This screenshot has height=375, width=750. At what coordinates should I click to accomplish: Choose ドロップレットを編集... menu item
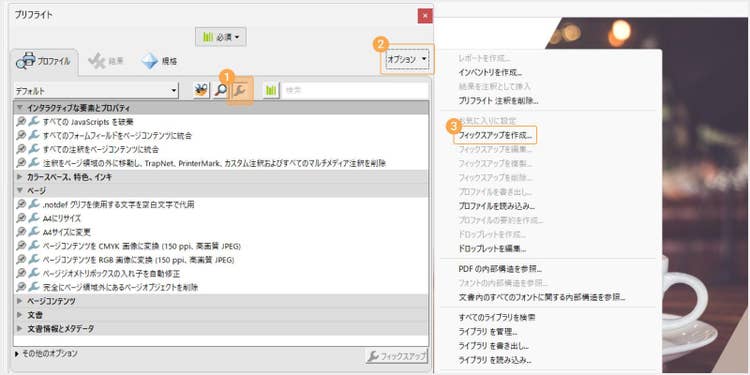pyautogui.click(x=492, y=249)
